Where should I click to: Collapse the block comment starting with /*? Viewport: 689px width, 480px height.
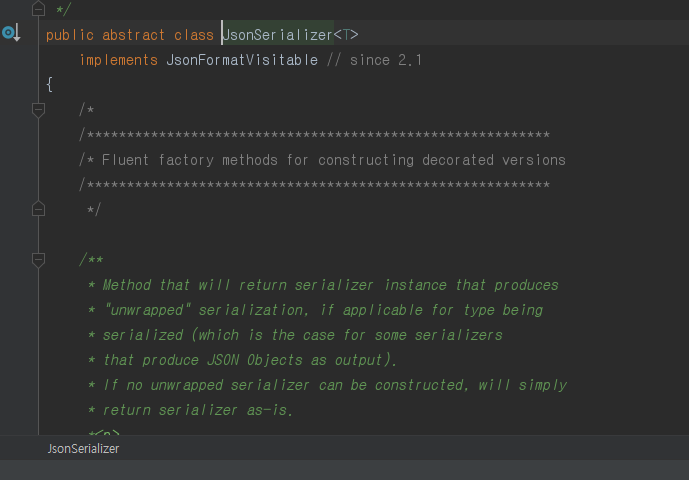coord(39,109)
